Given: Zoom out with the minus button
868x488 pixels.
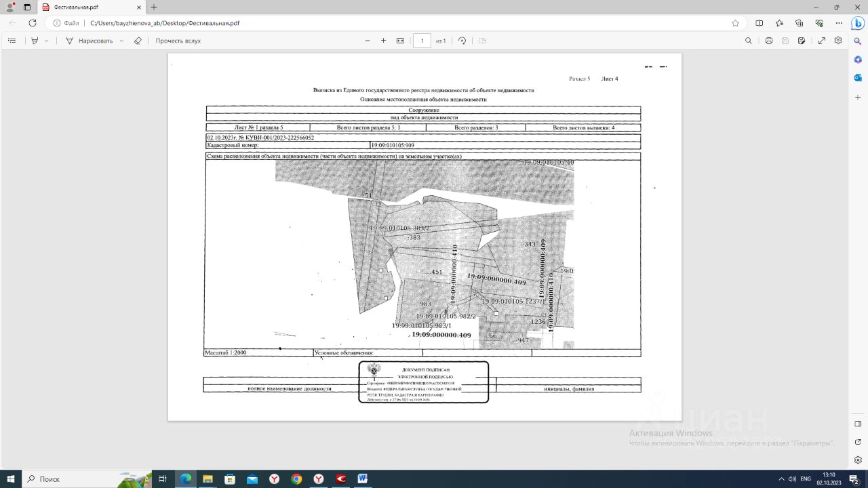Looking at the screenshot, I should [368, 41].
